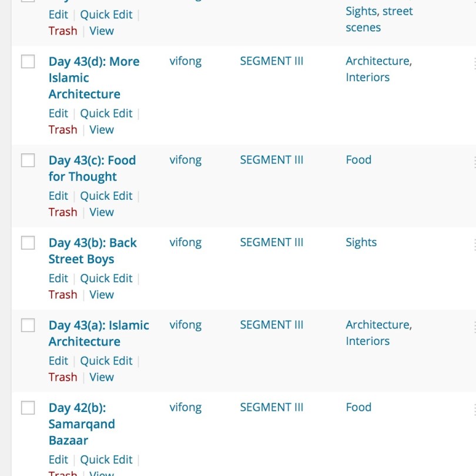Toggle checkbox for Day 43(a) Islamic Architecture
The width and height of the screenshot is (476, 476).
(x=28, y=325)
